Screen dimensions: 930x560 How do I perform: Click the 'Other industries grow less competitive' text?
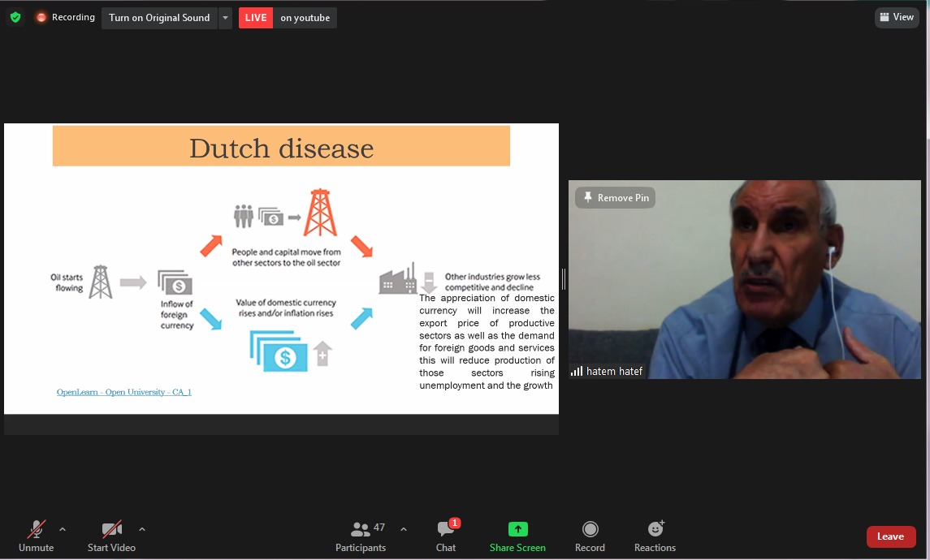pyautogui.click(x=492, y=282)
